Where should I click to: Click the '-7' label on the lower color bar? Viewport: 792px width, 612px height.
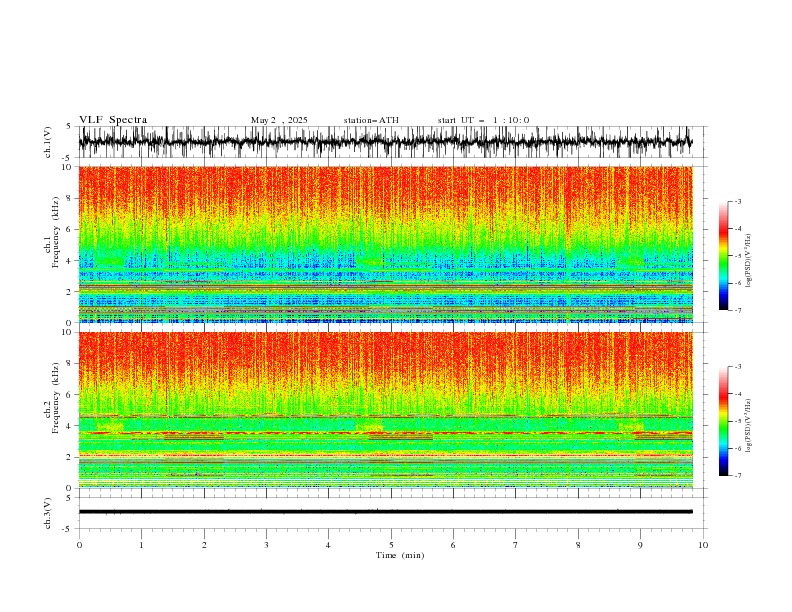[x=738, y=475]
